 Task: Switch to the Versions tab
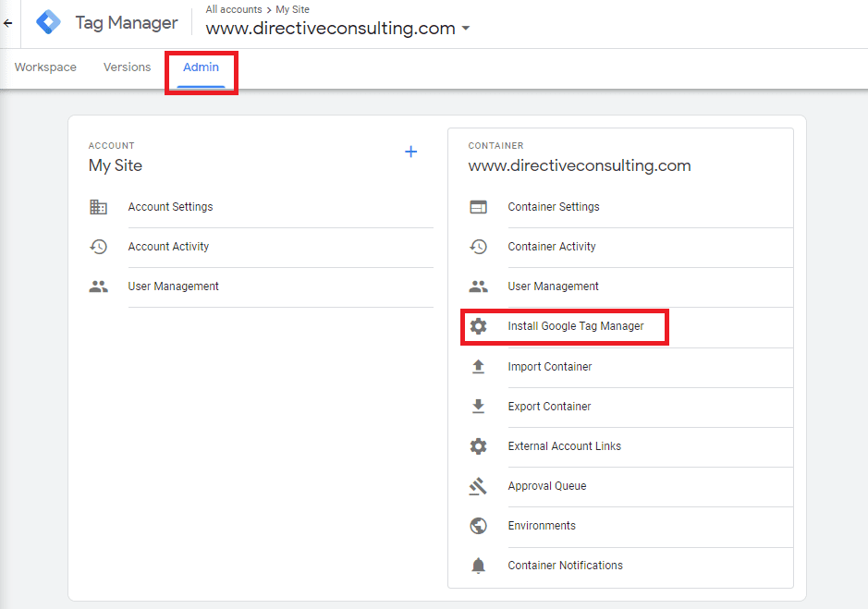pos(127,67)
